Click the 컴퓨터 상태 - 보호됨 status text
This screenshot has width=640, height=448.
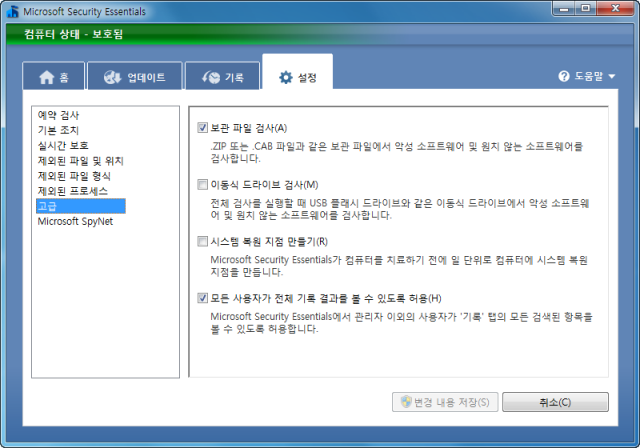point(73,34)
